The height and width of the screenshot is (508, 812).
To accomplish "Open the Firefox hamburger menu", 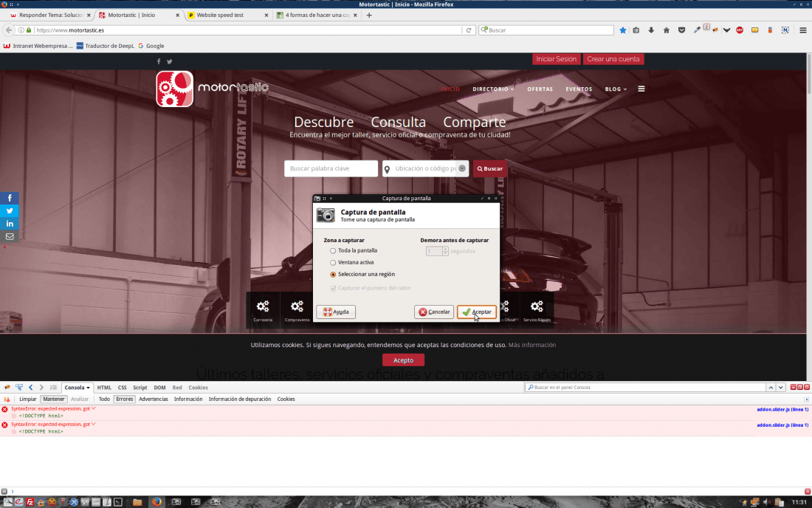I will 802,30.
